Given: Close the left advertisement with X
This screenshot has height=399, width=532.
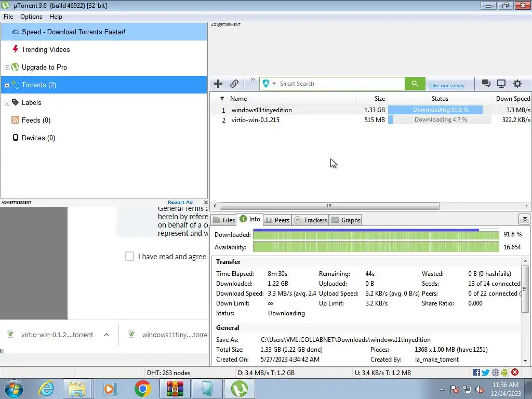Looking at the screenshot, I should (206, 202).
